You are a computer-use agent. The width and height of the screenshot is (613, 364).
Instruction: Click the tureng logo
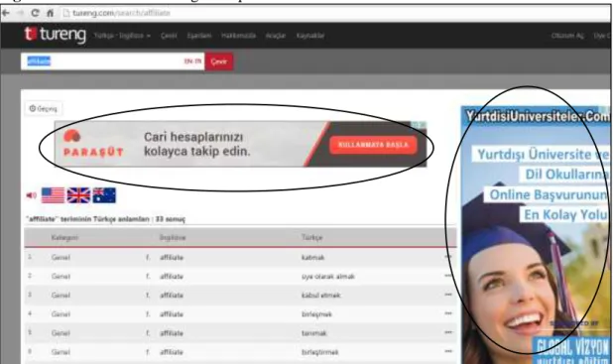point(56,35)
